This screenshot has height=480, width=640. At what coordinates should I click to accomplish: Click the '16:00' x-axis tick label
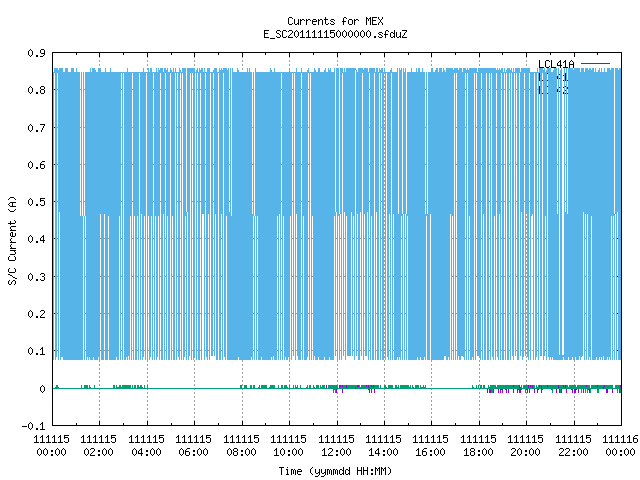(430, 452)
